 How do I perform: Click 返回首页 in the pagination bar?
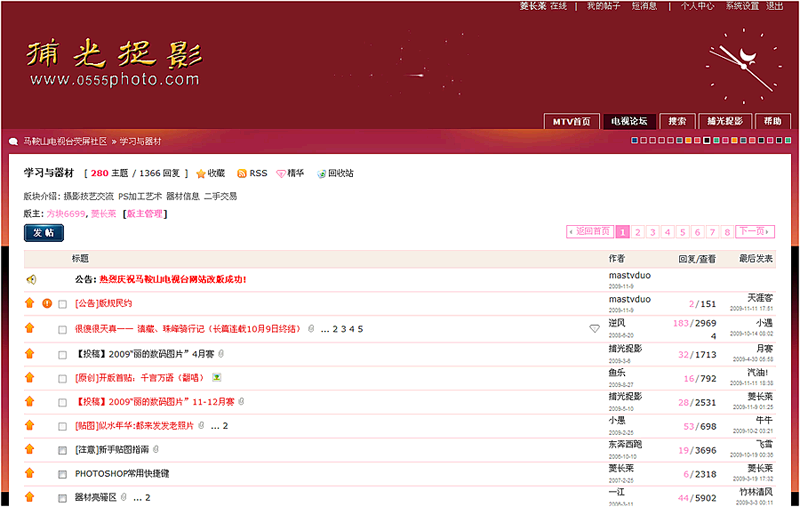click(590, 232)
